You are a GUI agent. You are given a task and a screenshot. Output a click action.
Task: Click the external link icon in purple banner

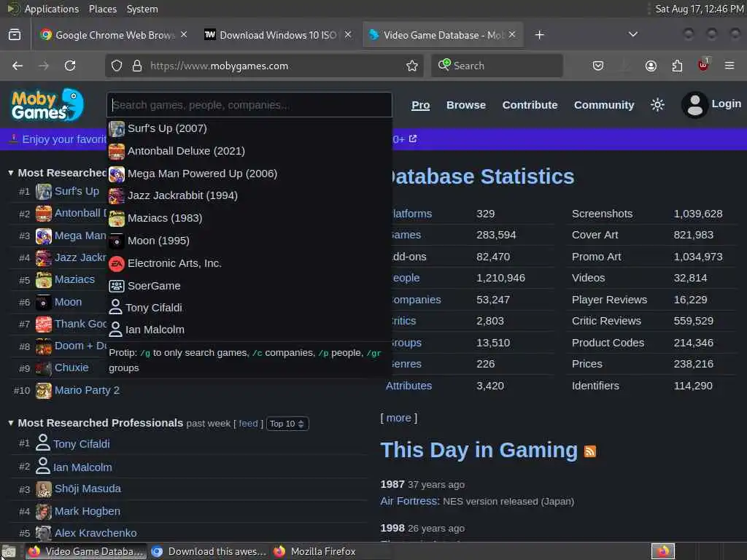[413, 139]
